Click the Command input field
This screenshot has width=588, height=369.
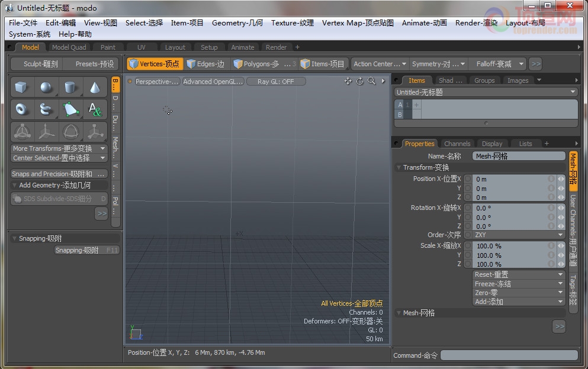point(509,355)
